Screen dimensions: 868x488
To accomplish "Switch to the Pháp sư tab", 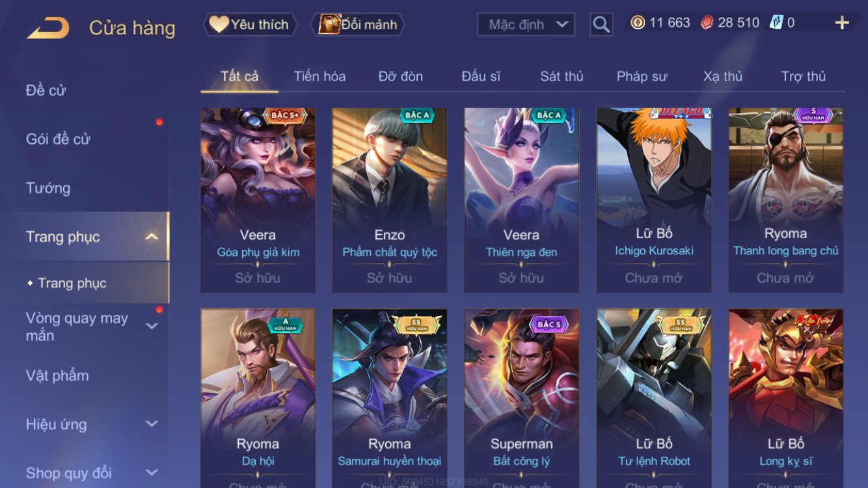I will pyautogui.click(x=642, y=76).
